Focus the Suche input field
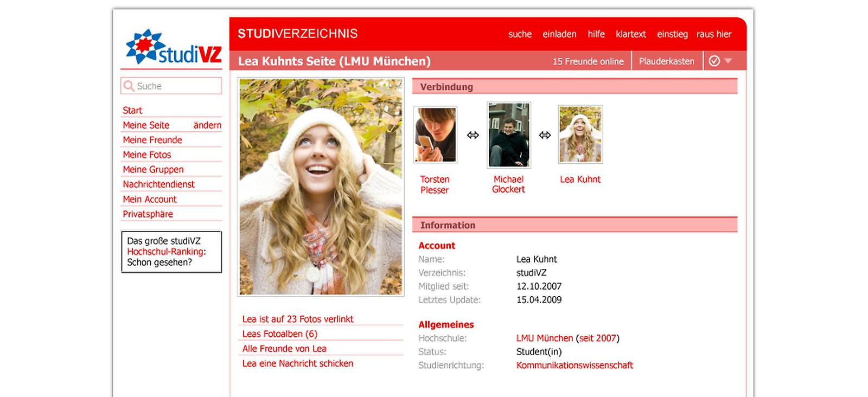The image size is (868, 397). (171, 86)
